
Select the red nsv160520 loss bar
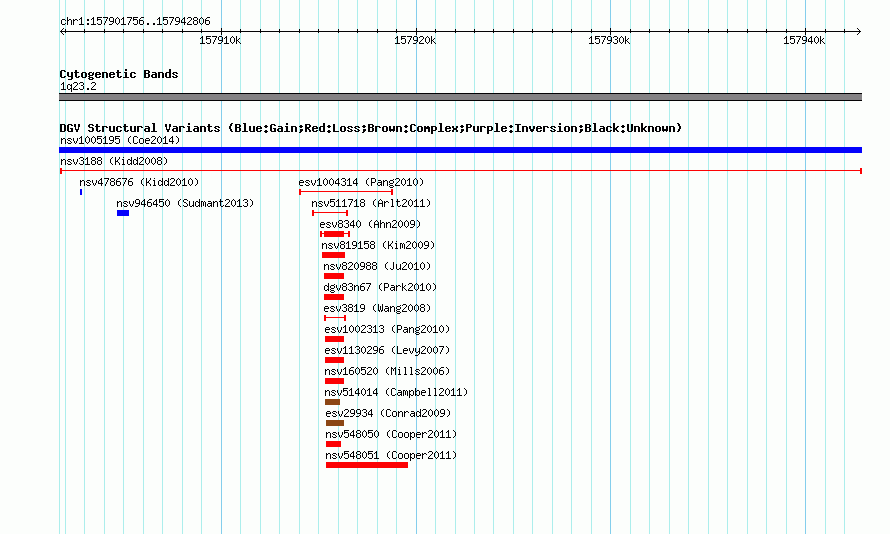point(334,381)
